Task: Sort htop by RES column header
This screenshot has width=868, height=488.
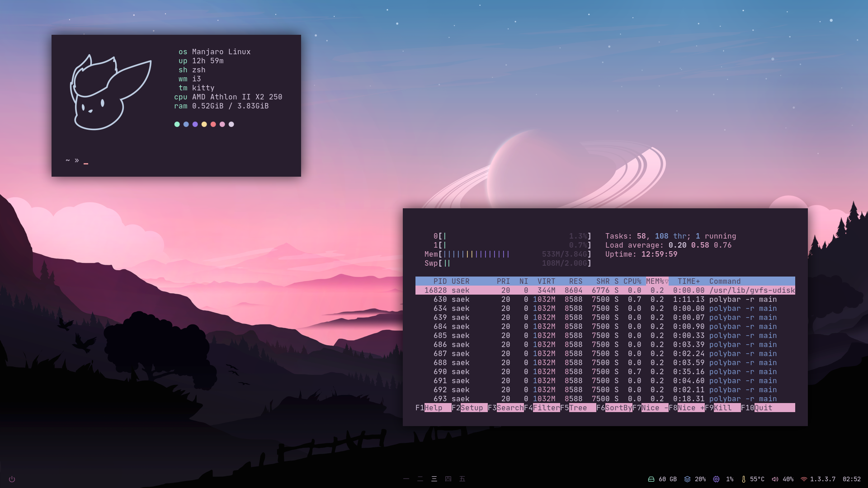Action: (576, 282)
